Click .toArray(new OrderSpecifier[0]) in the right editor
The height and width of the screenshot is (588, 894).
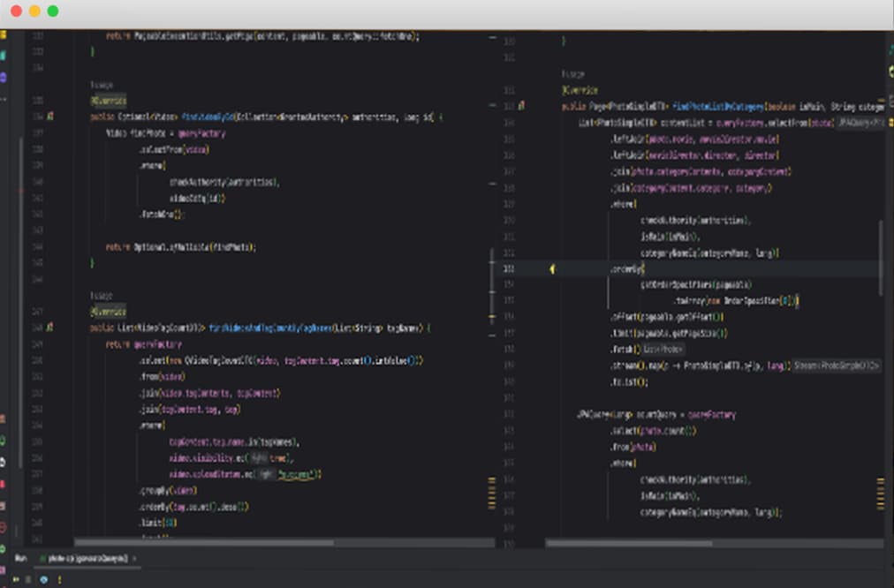[x=737, y=300]
